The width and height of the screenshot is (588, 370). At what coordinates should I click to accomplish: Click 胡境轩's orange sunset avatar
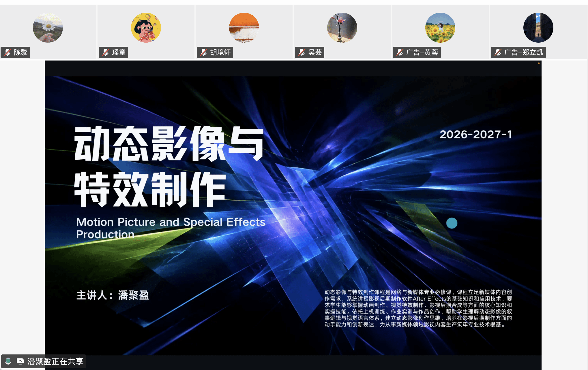coord(244,28)
